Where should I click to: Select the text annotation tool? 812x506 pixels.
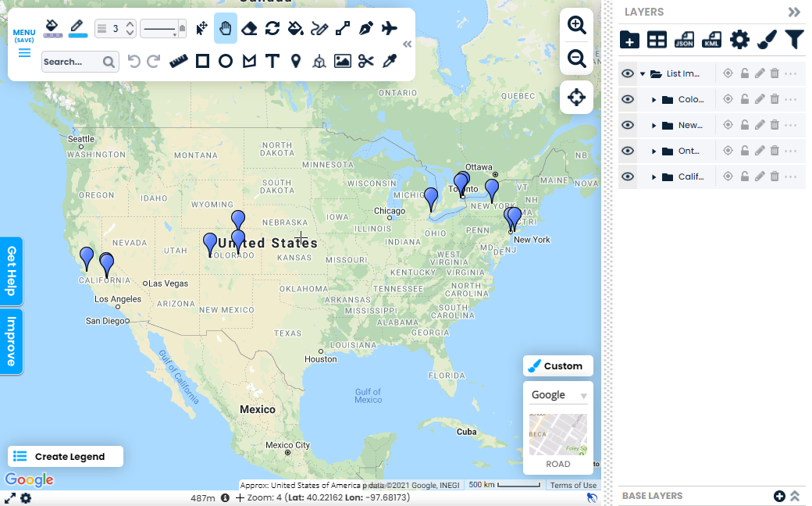272,61
